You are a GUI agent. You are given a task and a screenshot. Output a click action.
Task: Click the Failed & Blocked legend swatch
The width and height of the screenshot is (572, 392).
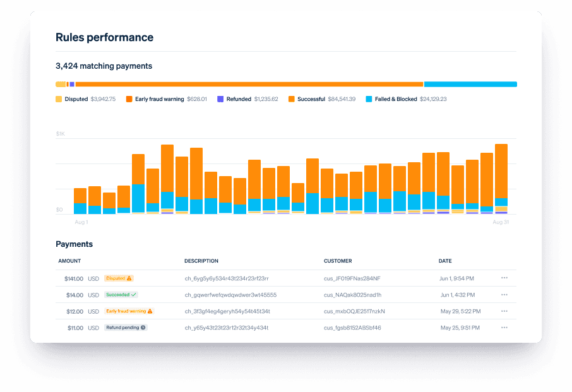[369, 99]
